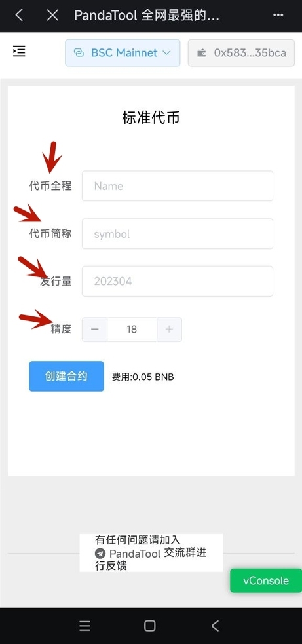Click the chain link icon beside BSC Mainnet

pos(79,53)
